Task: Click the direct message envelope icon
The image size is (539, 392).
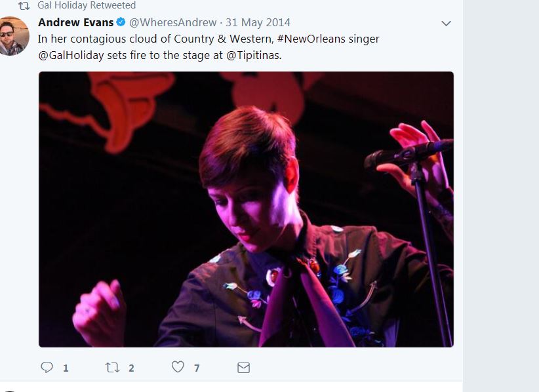Action: coord(243,368)
